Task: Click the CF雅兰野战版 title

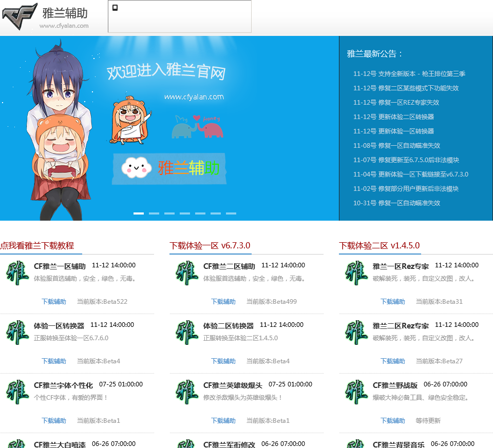Action: coord(395,385)
